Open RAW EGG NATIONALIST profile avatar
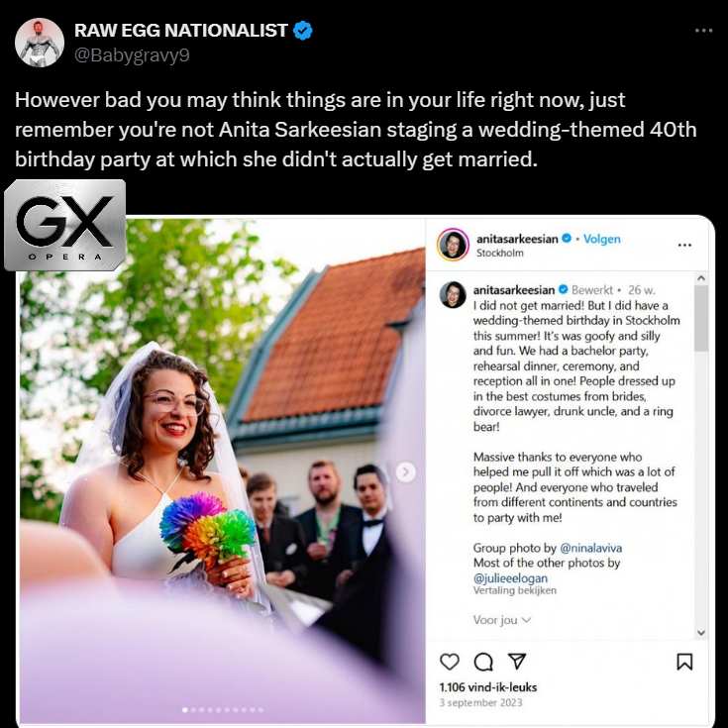728x728 pixels. (40, 43)
